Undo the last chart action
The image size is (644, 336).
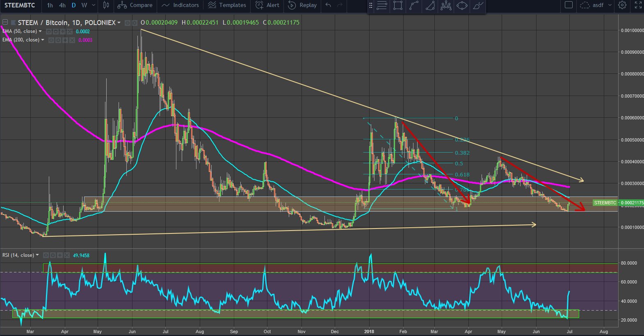click(328, 5)
